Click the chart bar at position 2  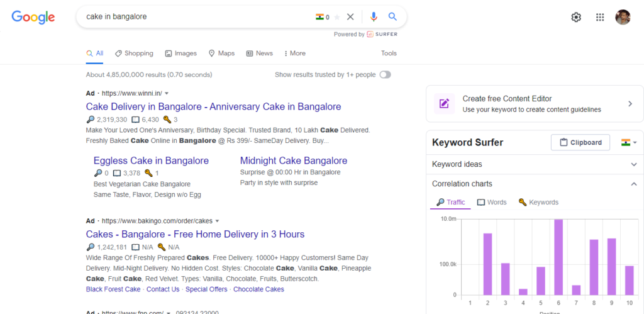pyautogui.click(x=487, y=264)
